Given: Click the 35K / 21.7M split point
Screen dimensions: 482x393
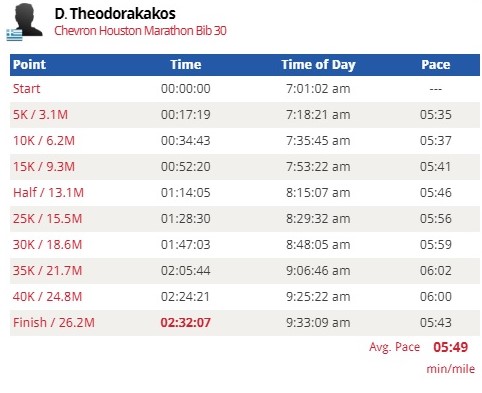Looking at the screenshot, I should [x=47, y=271].
